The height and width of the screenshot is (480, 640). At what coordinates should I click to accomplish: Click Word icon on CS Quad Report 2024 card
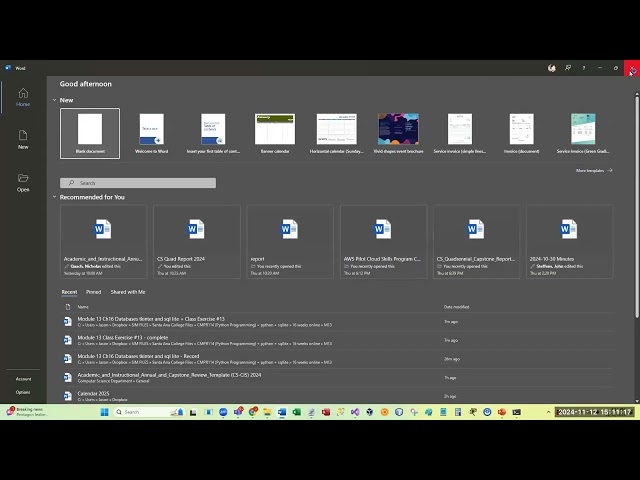[x=196, y=229]
